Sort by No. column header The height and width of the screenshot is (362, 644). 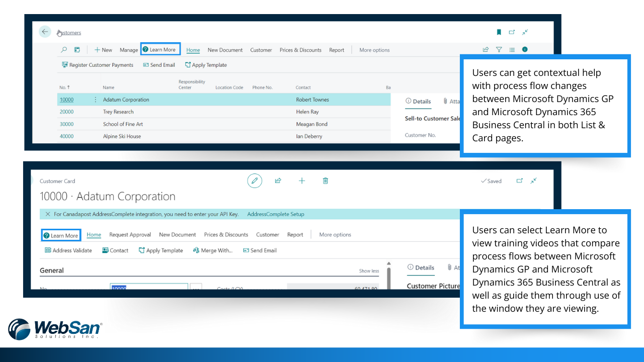tap(64, 87)
